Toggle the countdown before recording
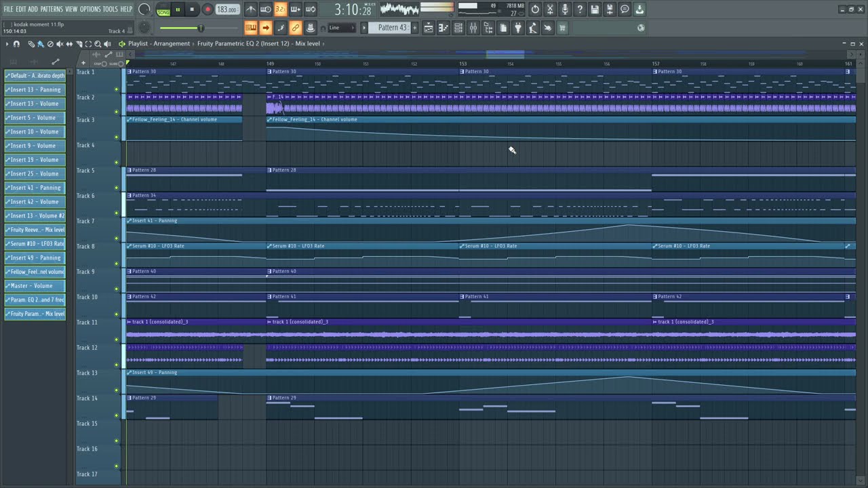Viewport: 868px width, 488px height. [x=280, y=9]
